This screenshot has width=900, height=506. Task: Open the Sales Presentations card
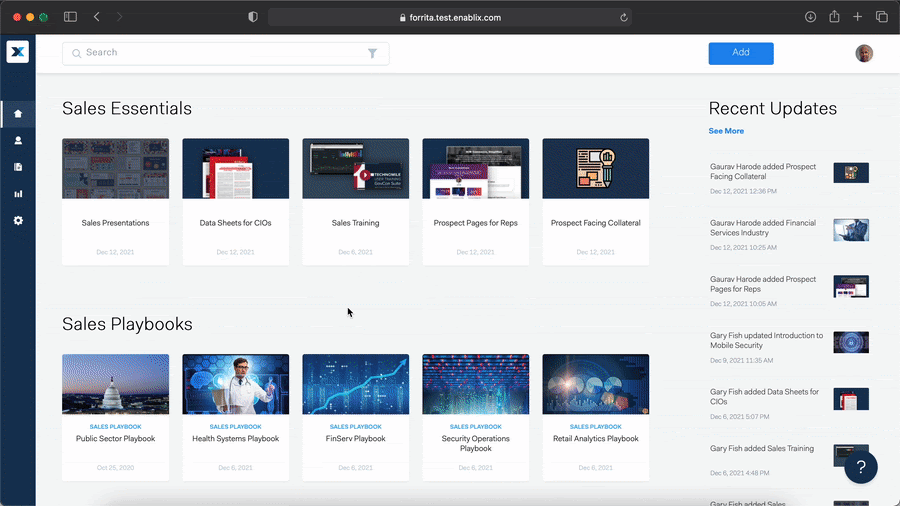click(x=115, y=201)
